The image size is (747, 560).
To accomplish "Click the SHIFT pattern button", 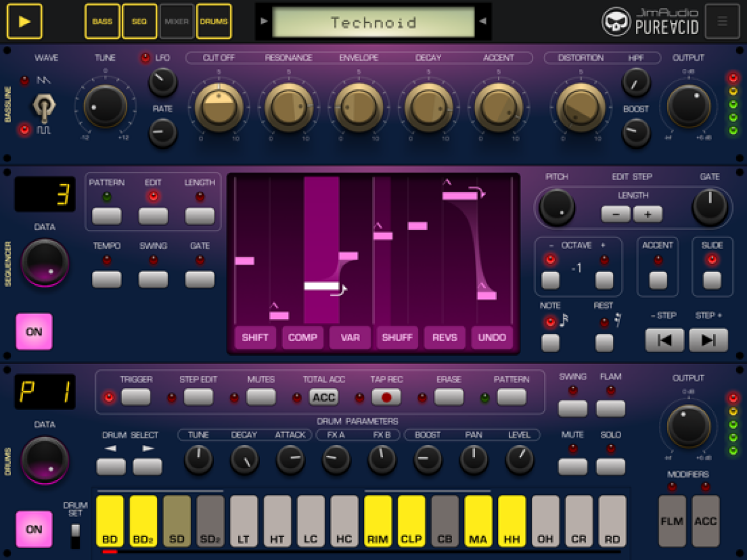I will pos(255,337).
